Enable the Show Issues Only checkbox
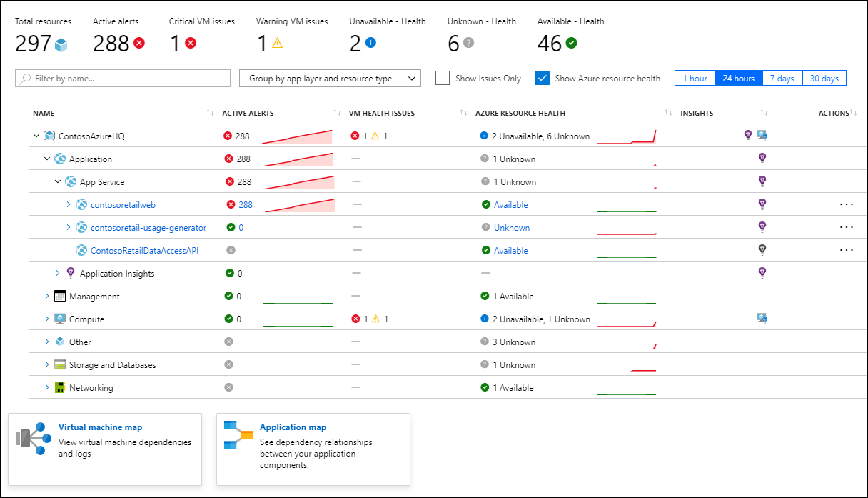Screen dimensions: 868x498 (x=443, y=78)
